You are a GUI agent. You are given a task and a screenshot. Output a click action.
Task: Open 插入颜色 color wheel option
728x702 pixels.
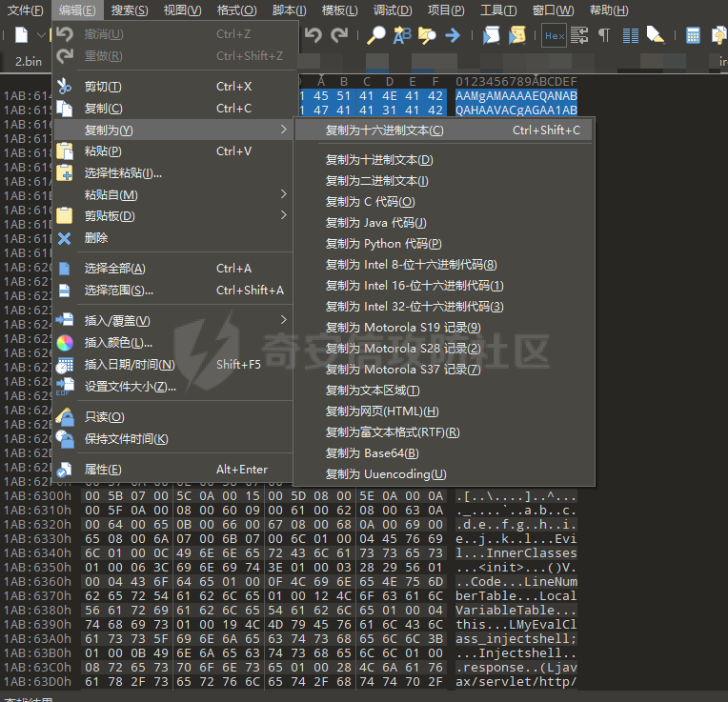pyautogui.click(x=118, y=343)
